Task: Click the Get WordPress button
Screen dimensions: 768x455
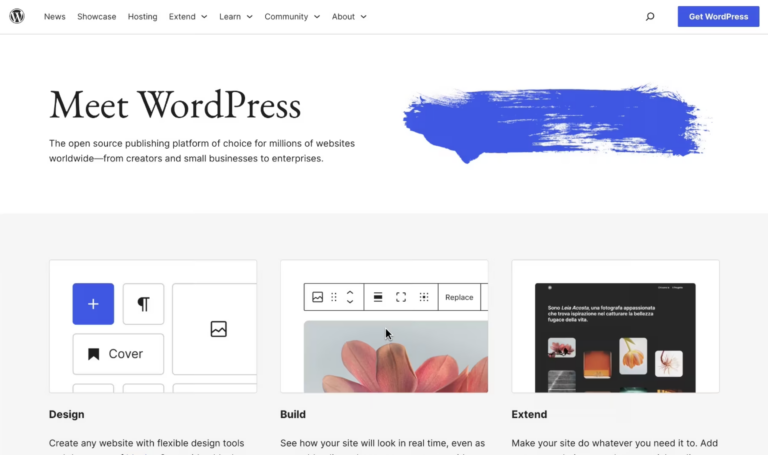Action: point(719,17)
